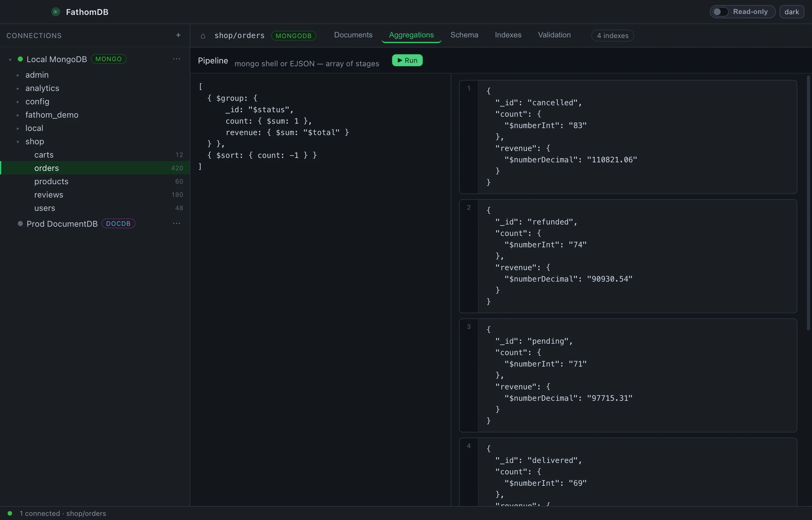Run the aggregation pipeline

[x=407, y=61]
